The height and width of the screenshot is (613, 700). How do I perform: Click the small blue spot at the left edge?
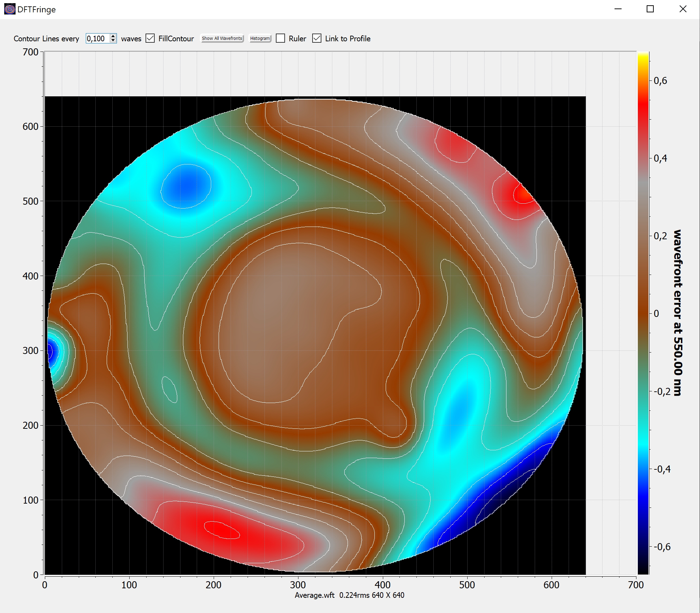51,351
